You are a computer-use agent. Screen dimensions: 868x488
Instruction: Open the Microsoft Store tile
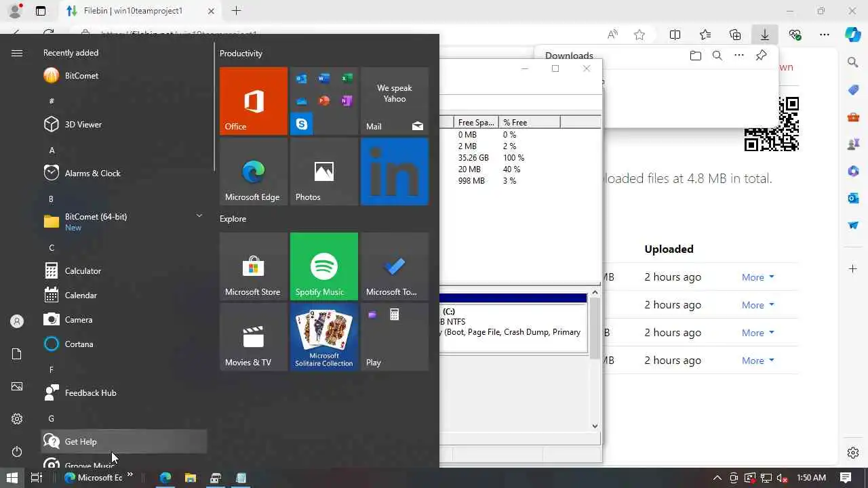tap(254, 266)
